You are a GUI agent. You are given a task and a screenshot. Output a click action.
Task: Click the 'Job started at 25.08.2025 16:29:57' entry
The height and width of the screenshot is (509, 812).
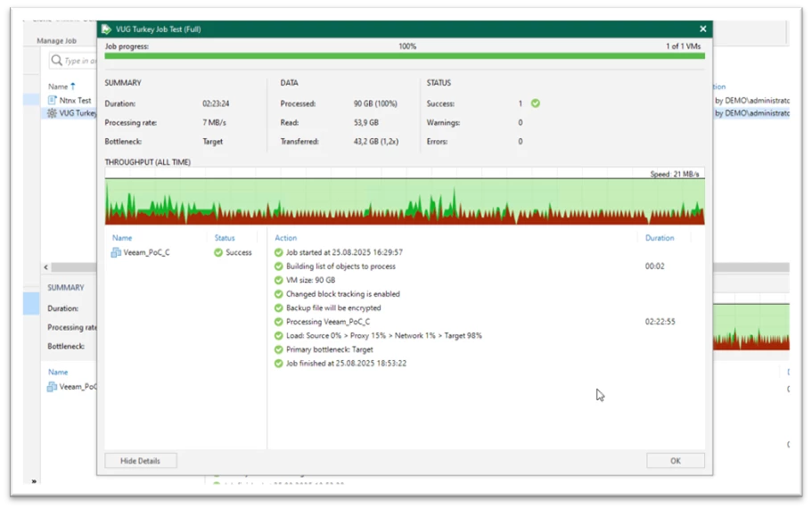(x=344, y=252)
